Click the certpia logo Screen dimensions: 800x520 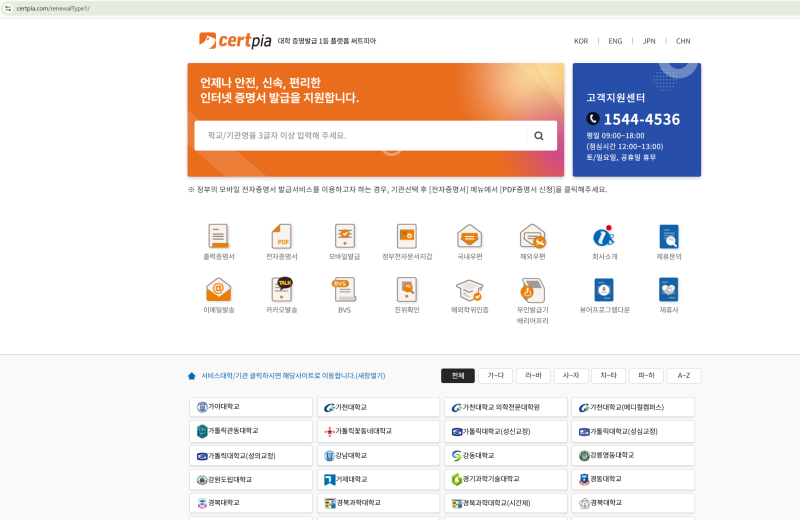[x=235, y=40]
